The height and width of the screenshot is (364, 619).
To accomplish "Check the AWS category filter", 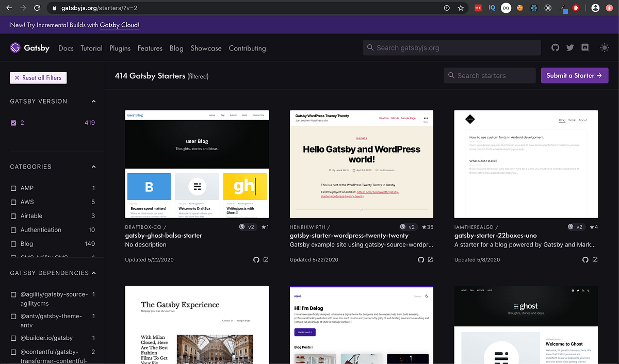I will 14,202.
